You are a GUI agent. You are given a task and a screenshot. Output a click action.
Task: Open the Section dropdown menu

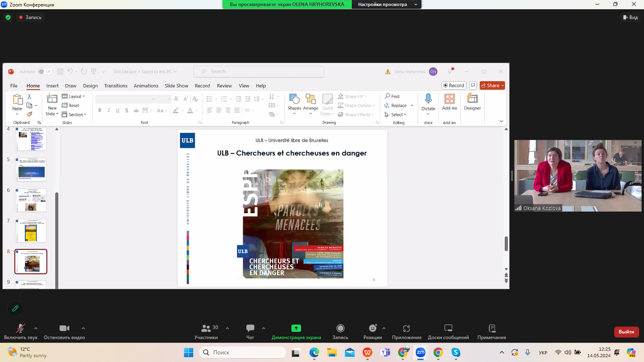pyautogui.click(x=74, y=115)
